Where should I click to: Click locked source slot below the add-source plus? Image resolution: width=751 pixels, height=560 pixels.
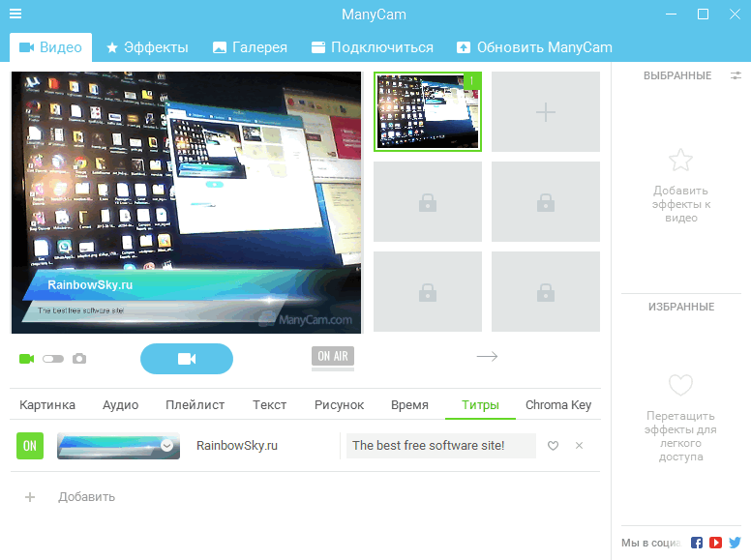pos(546,201)
